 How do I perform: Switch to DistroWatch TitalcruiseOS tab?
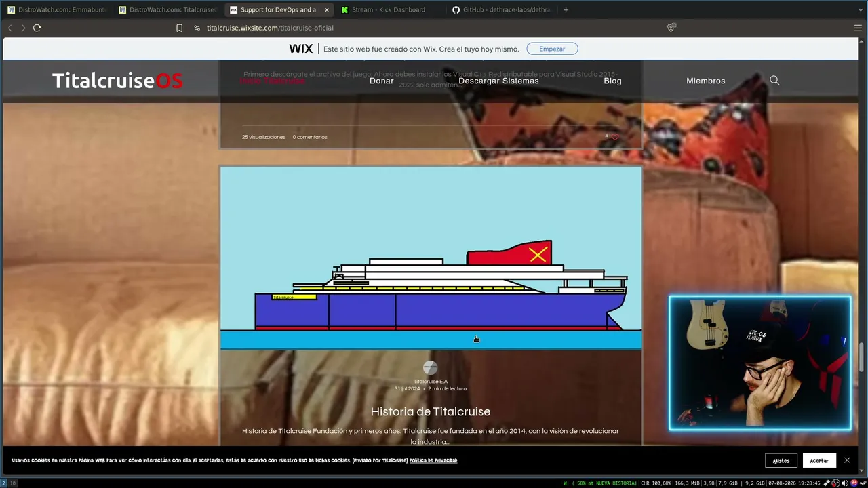[x=168, y=9]
